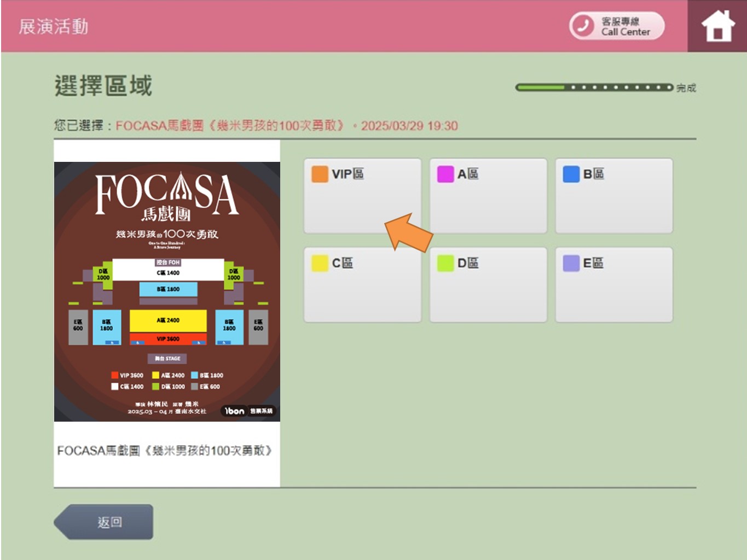Select the C區 seating area

362,285
